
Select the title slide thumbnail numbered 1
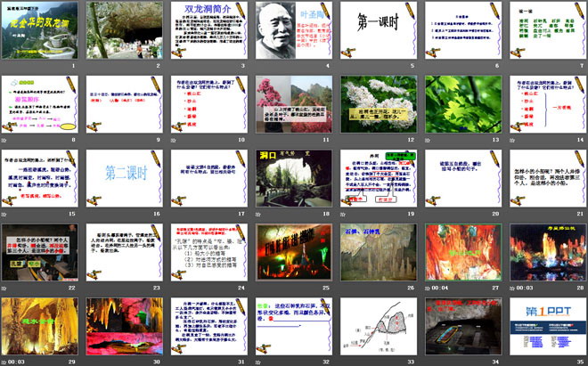click(41, 30)
